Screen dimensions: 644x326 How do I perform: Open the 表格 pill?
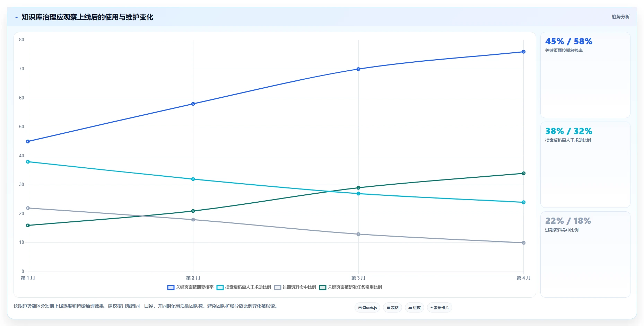392,308
